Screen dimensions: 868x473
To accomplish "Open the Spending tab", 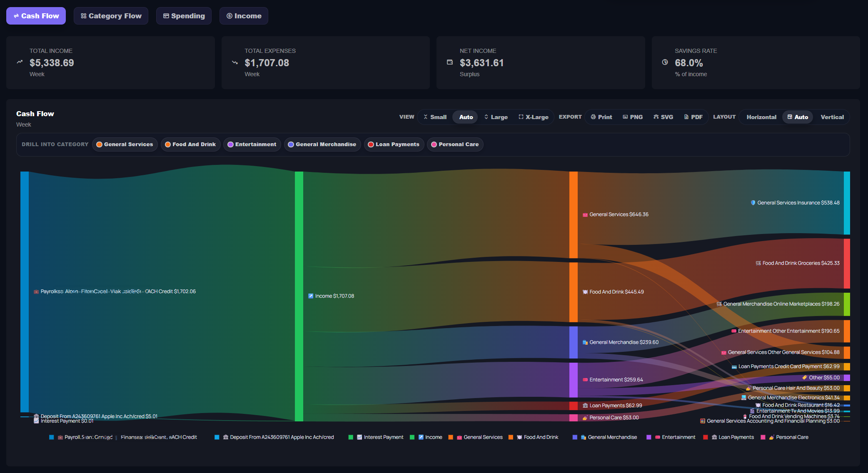I will [184, 16].
